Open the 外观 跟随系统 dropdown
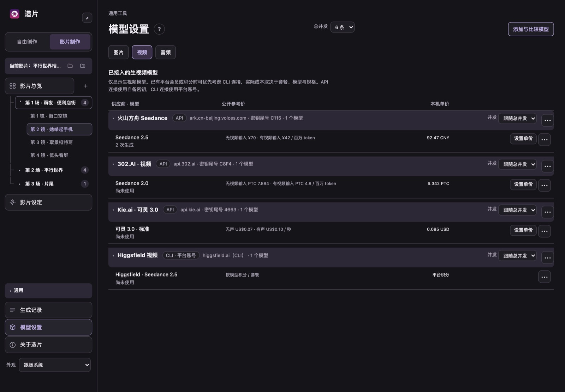Viewport: 565px width, 392px height. 55,365
